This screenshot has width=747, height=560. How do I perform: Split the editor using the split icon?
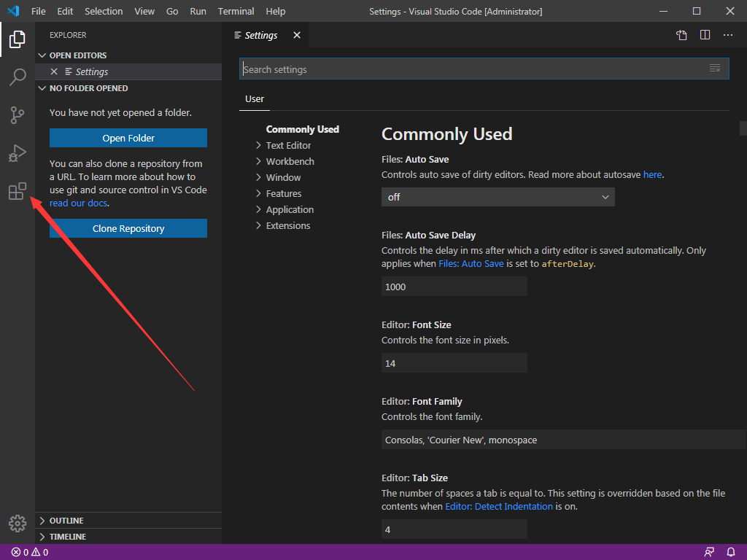pos(705,34)
